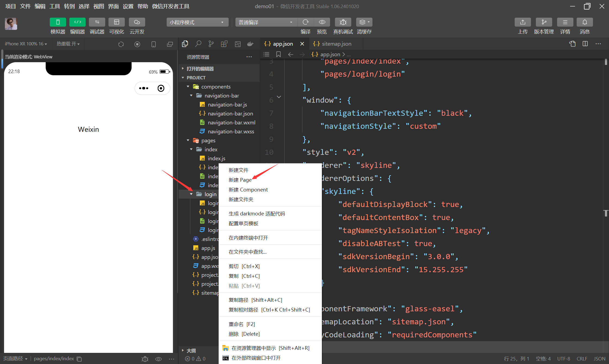Click the preview eye icon

322,22
